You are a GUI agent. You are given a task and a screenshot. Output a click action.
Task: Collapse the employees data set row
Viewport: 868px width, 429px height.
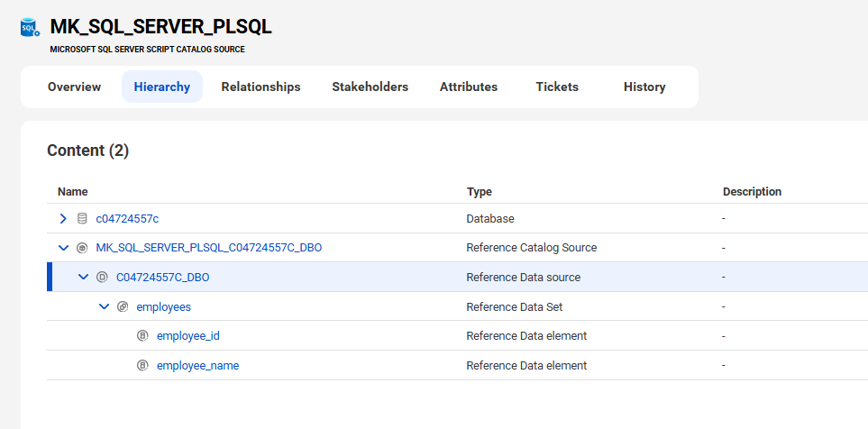pyautogui.click(x=104, y=306)
